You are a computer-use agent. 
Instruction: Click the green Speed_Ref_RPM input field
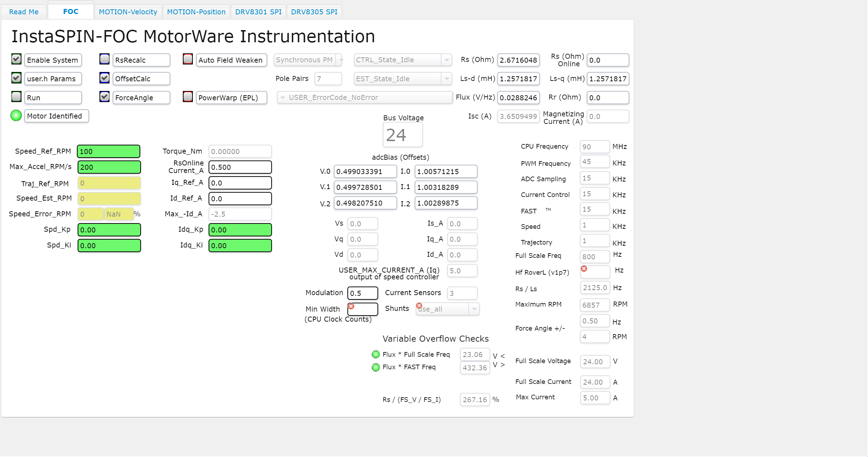tap(108, 151)
